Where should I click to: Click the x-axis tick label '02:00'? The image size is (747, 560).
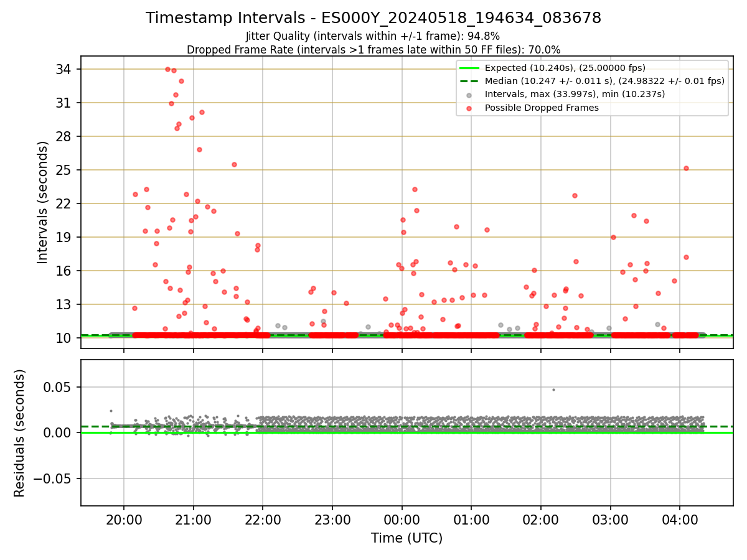(x=541, y=519)
